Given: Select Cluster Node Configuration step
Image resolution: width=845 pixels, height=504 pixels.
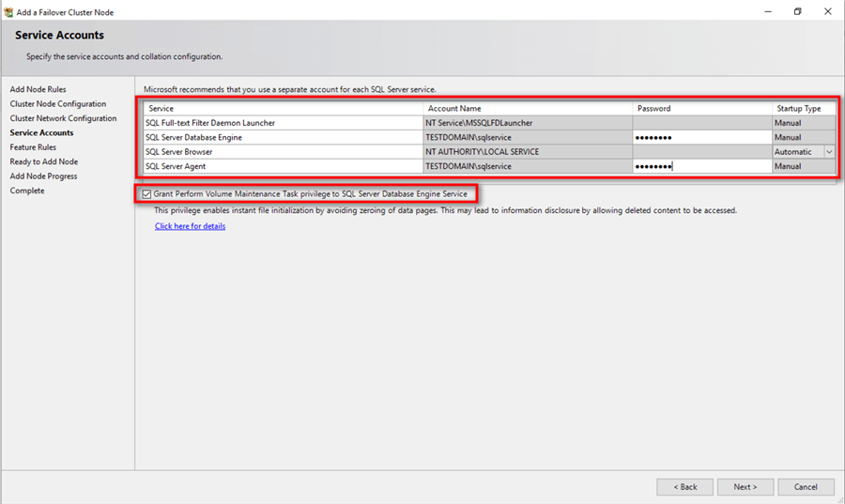Looking at the screenshot, I should 57,104.
